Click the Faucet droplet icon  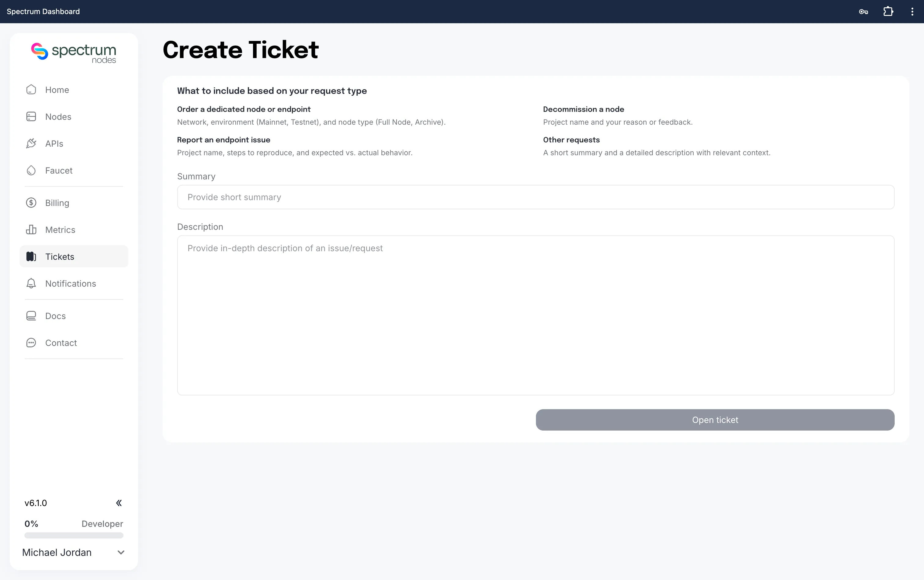point(31,170)
